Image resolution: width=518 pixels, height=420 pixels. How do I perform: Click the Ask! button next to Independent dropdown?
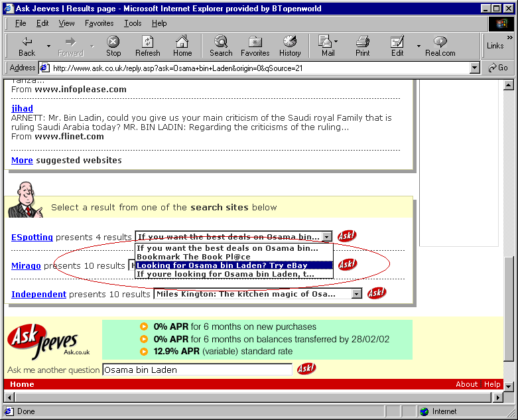coord(376,293)
